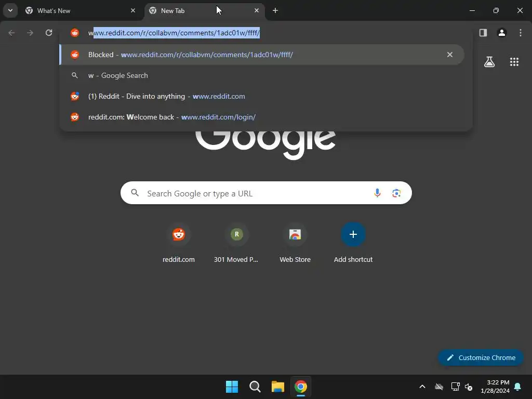Open Search Labs flask icon

(x=489, y=62)
